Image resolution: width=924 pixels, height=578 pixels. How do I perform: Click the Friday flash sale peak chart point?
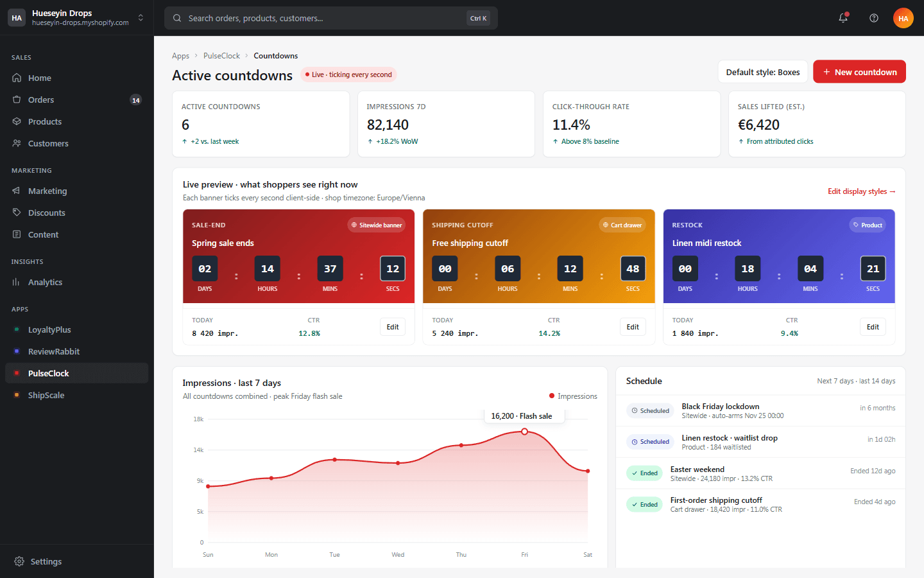click(x=524, y=432)
